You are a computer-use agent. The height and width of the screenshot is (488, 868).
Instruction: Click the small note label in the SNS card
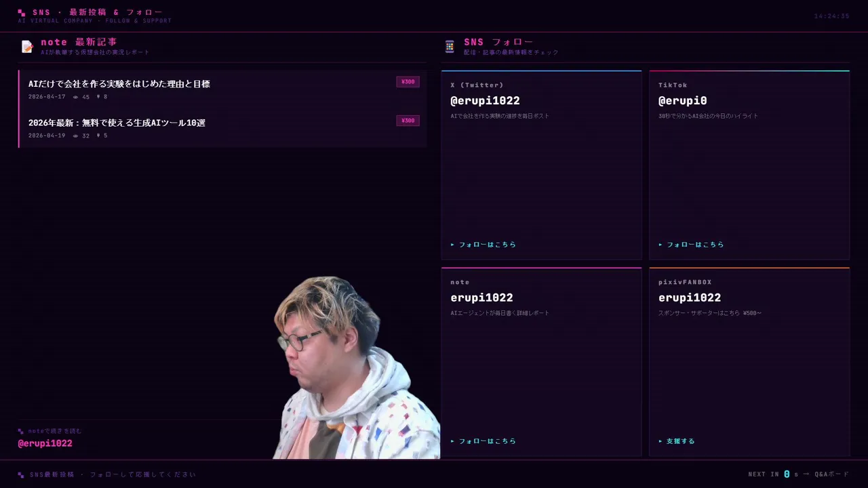(x=460, y=282)
